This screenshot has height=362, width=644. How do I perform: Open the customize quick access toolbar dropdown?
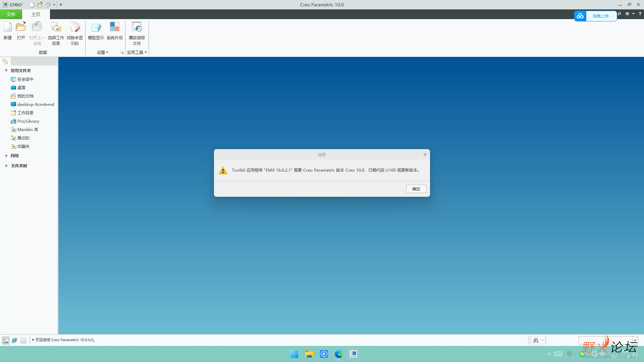tap(61, 5)
